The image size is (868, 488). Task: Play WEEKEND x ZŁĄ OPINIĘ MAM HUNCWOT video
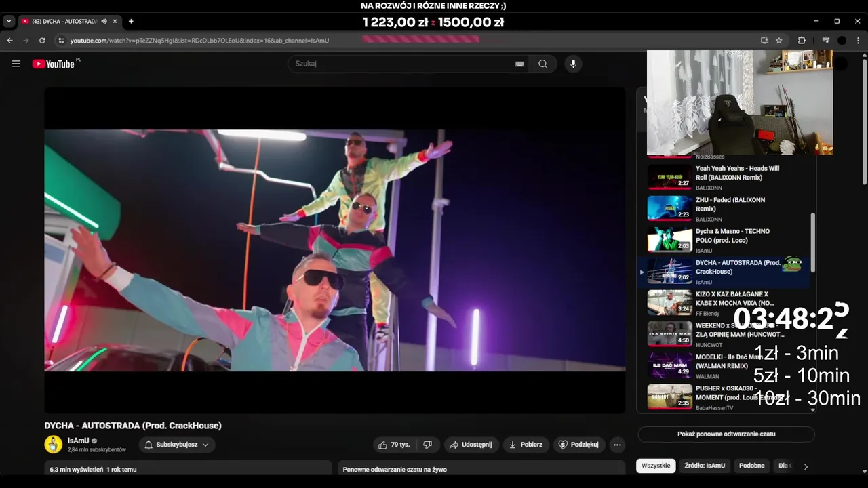[726, 335]
